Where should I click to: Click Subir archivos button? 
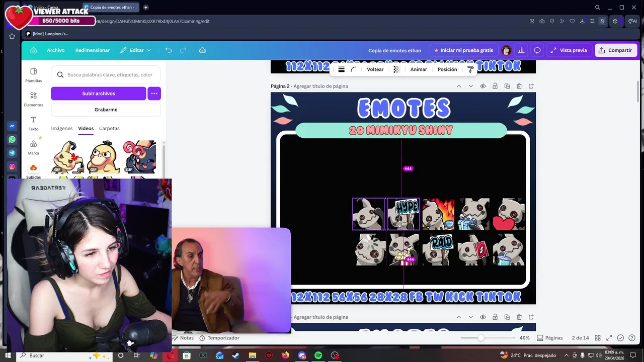[x=99, y=94]
